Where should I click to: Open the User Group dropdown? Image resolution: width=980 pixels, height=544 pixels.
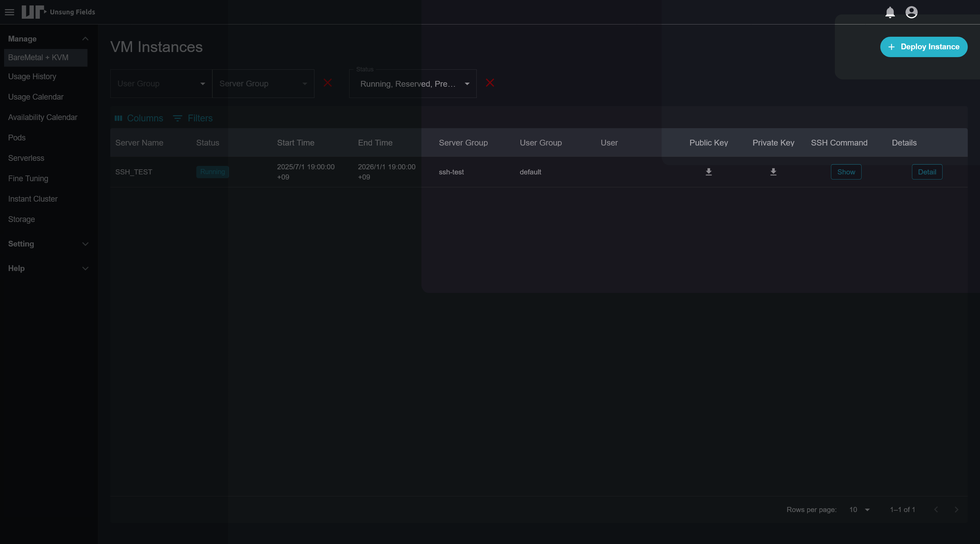pyautogui.click(x=161, y=84)
